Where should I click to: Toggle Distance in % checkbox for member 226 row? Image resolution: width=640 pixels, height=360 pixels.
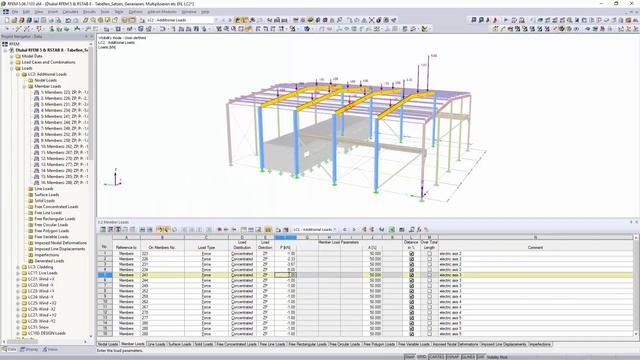click(411, 259)
